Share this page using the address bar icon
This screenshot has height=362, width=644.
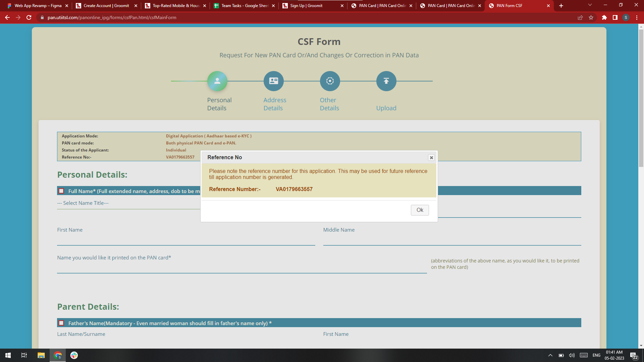pos(580,17)
